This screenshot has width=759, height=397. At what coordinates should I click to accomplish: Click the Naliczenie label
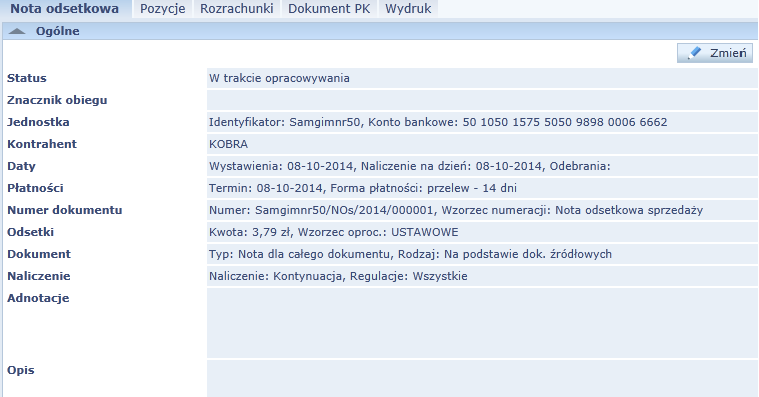pos(39,276)
